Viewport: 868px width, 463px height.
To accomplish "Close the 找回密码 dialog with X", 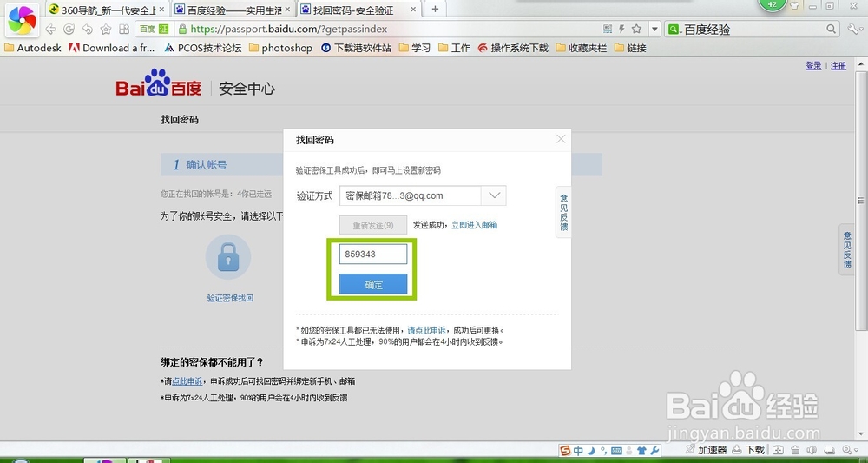I will (561, 139).
